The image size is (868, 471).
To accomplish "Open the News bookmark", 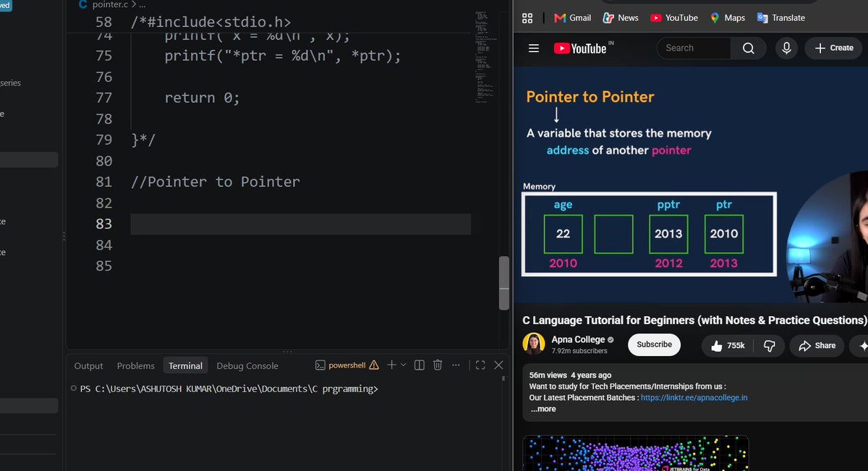I will coord(621,18).
